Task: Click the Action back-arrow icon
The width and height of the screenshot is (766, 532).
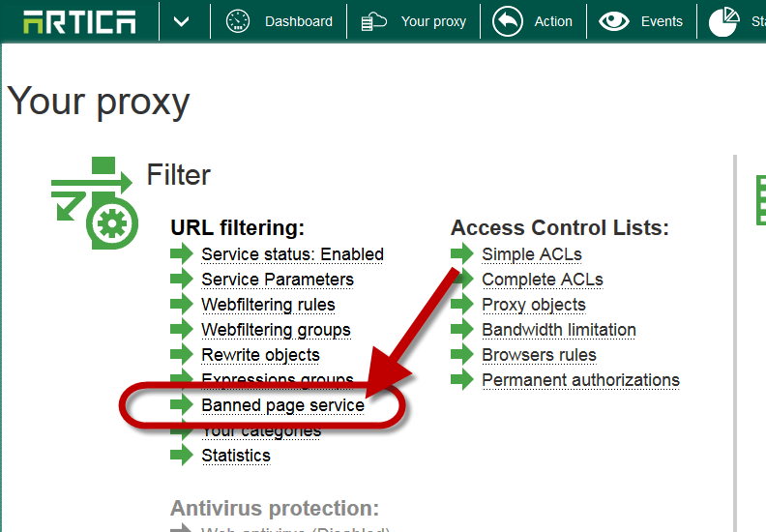Action: tap(508, 21)
